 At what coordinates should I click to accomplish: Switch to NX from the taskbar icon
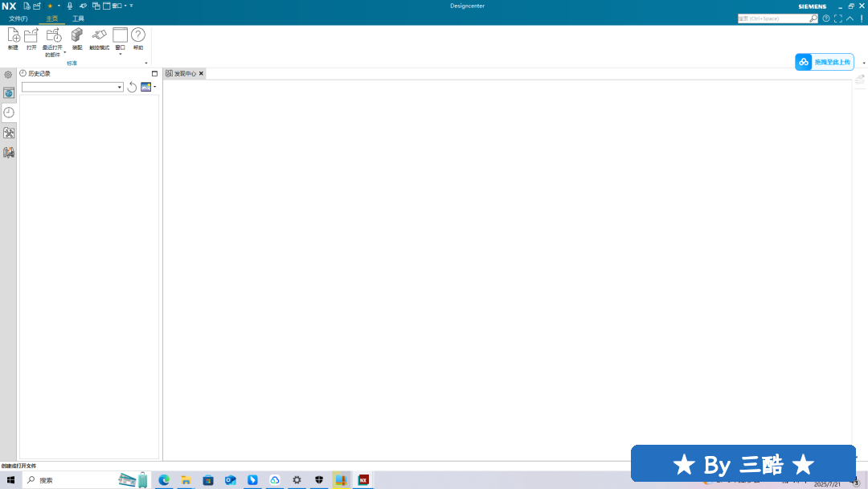pyautogui.click(x=363, y=480)
